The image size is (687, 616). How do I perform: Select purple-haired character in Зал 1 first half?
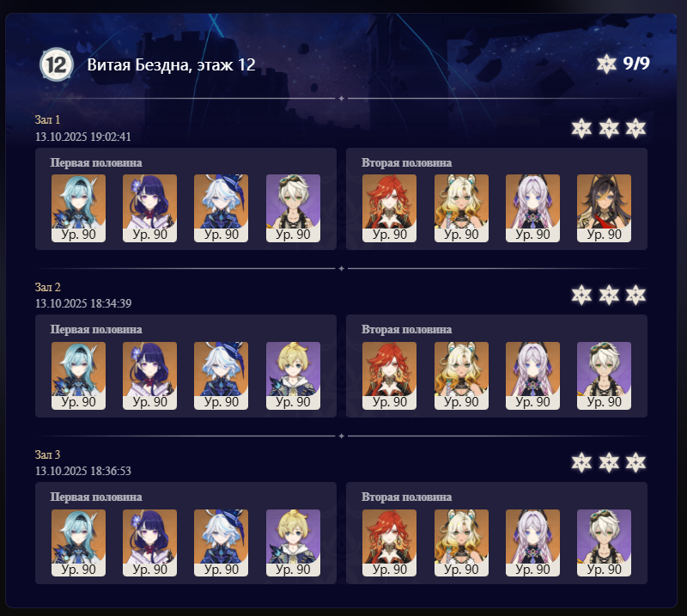click(x=149, y=208)
